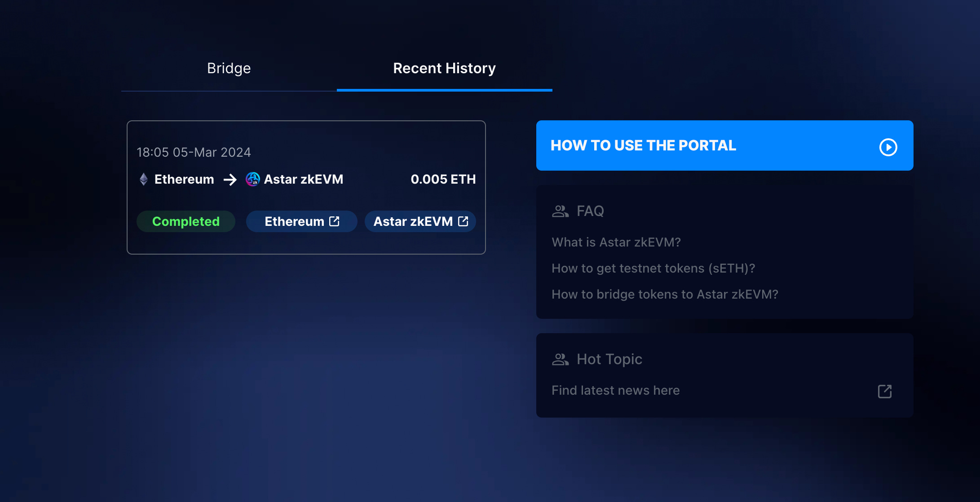Open Ethereum explorer link button

pyautogui.click(x=302, y=221)
